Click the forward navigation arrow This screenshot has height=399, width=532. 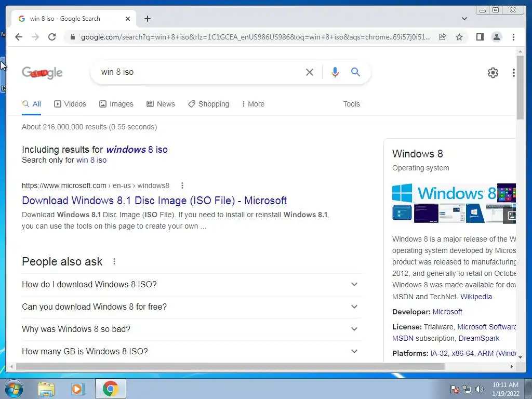click(35, 37)
